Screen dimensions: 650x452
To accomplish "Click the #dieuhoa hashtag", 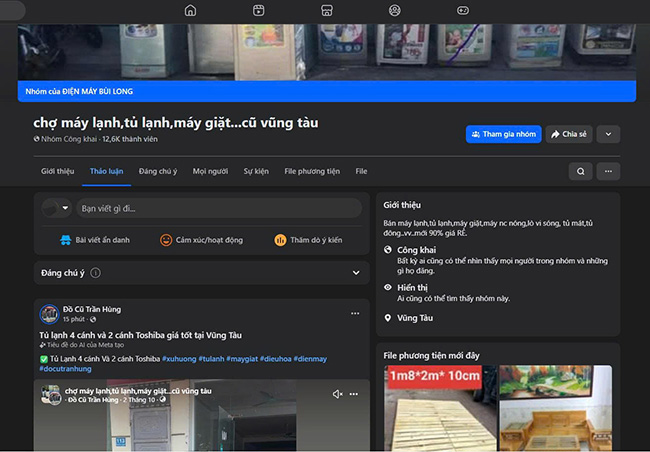I will [276, 359].
